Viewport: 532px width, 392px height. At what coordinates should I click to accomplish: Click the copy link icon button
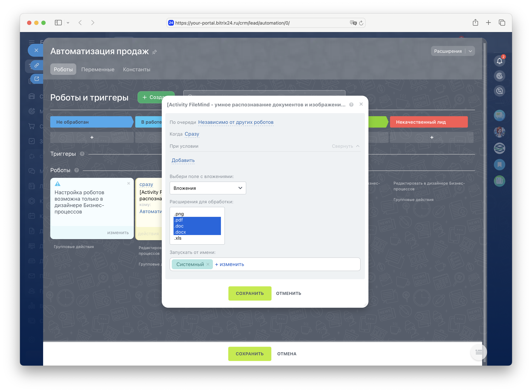point(37,65)
